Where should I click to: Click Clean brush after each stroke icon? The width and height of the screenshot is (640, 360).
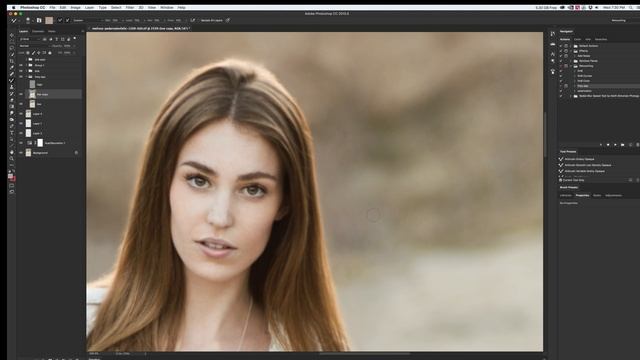67,20
